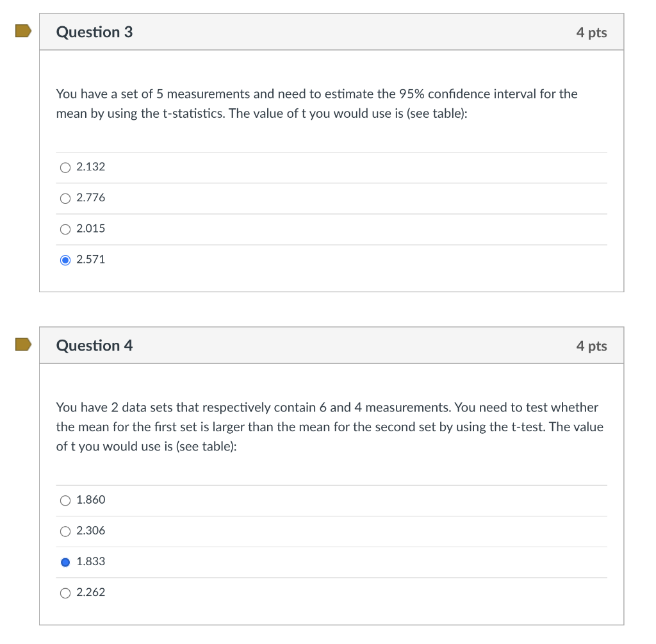Screen dimensions: 656x644
Task: Flag Question 4 for review
Action: [24, 345]
